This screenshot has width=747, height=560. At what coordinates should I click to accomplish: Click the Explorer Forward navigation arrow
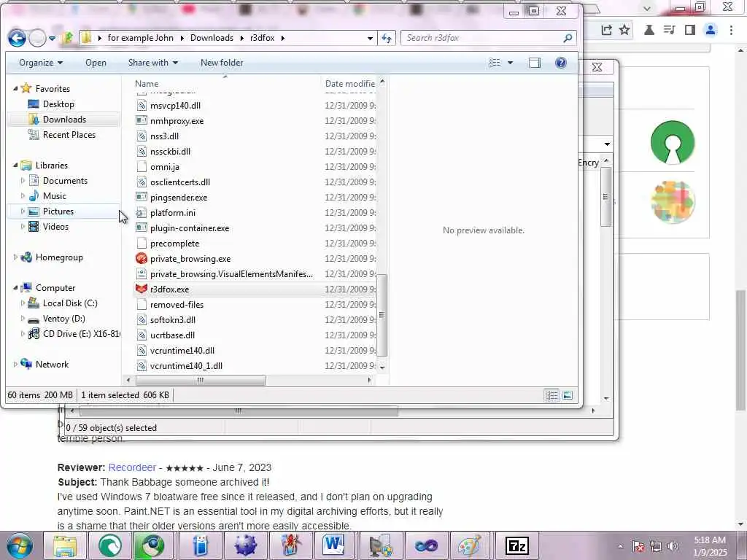37,38
